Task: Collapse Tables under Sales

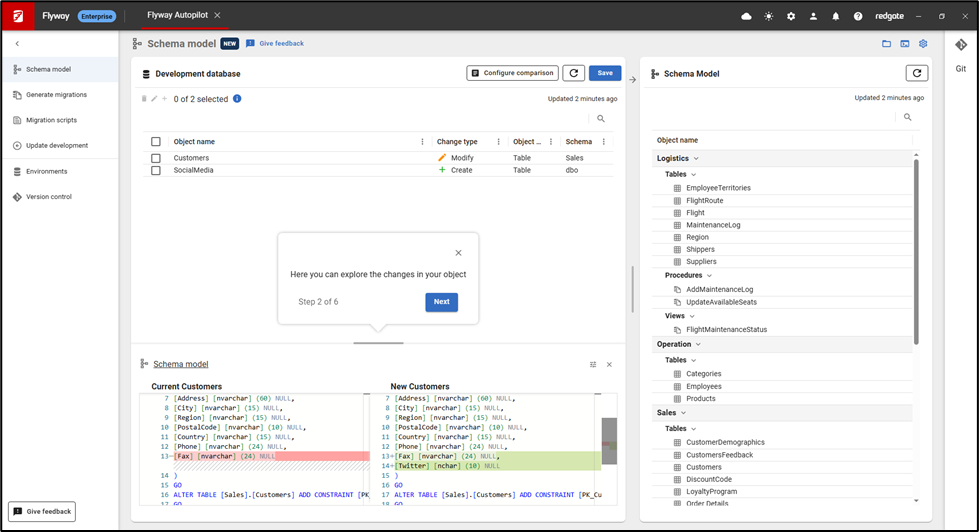Action: pyautogui.click(x=694, y=429)
